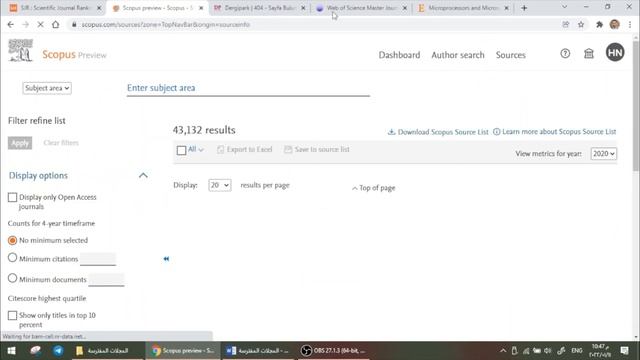The image size is (640, 360).
Task: Open Telegram from the taskbar
Action: [x=58, y=351]
